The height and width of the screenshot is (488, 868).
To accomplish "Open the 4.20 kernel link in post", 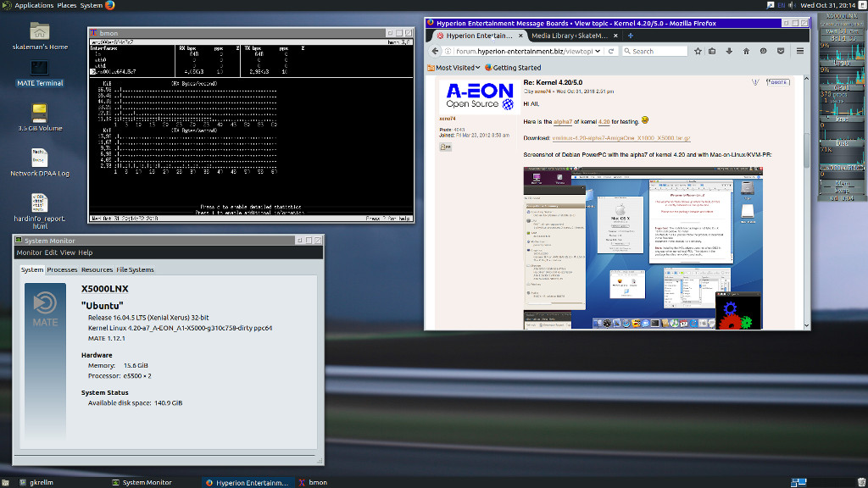I will coord(604,122).
